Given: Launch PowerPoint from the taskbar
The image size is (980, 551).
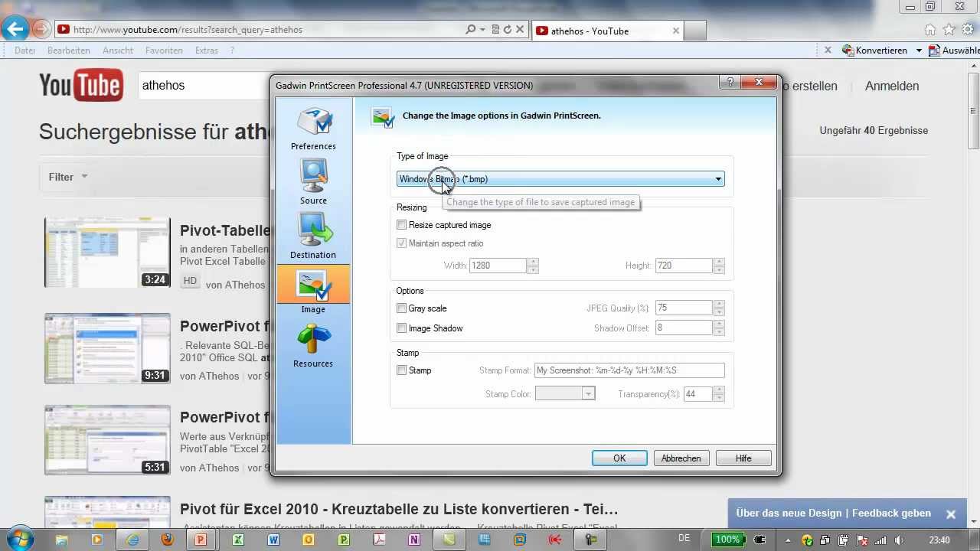Looking at the screenshot, I should (201, 540).
